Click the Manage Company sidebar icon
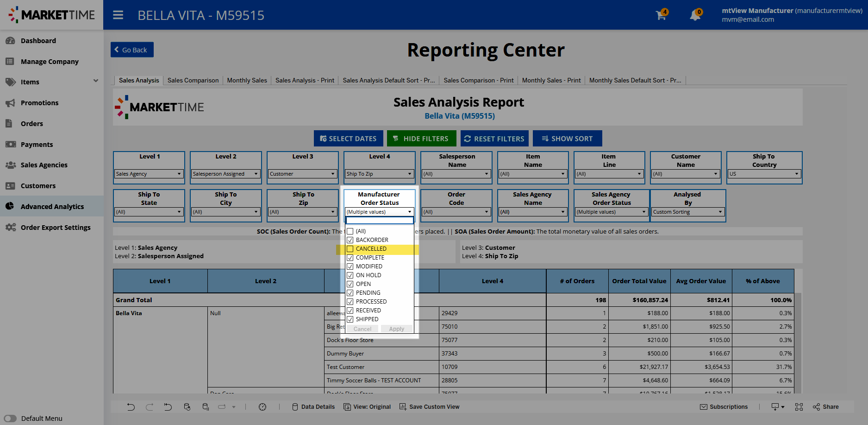Screen dimensions: 868x425 (x=10, y=62)
